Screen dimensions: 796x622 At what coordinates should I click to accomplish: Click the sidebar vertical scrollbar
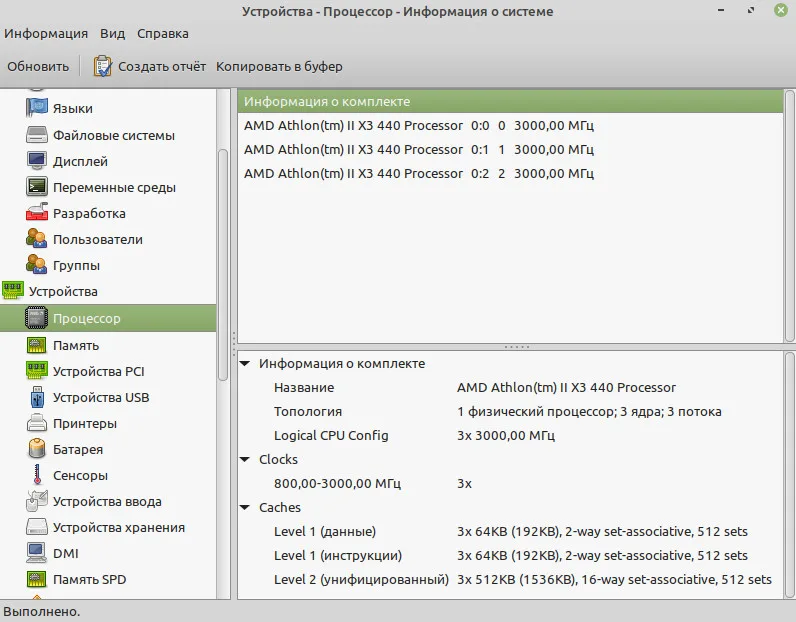[x=223, y=264]
